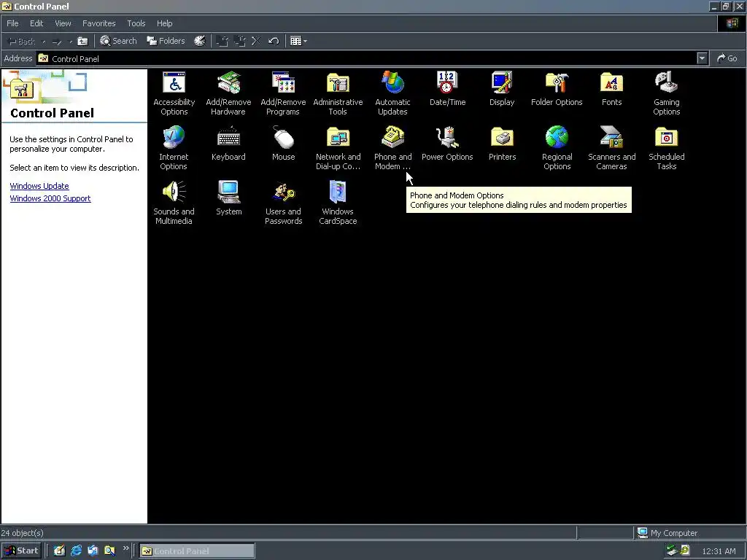Click the Start button
Image resolution: width=747 pixels, height=560 pixels.
21,551
